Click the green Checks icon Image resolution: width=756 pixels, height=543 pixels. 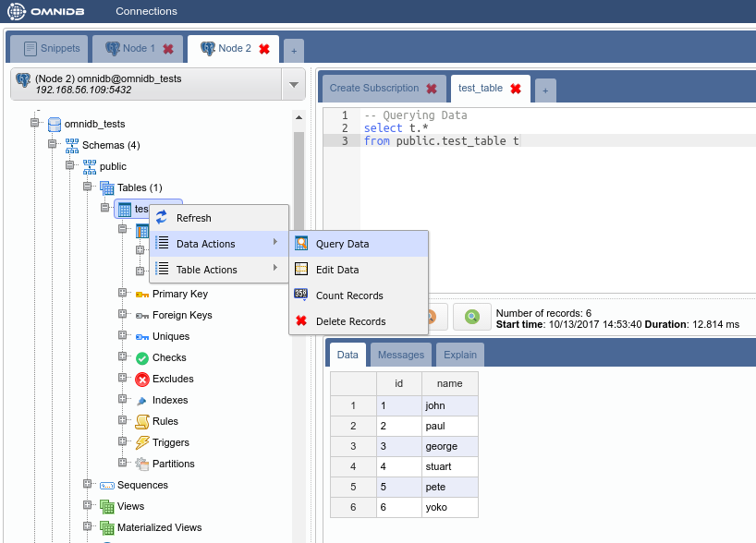coord(141,357)
